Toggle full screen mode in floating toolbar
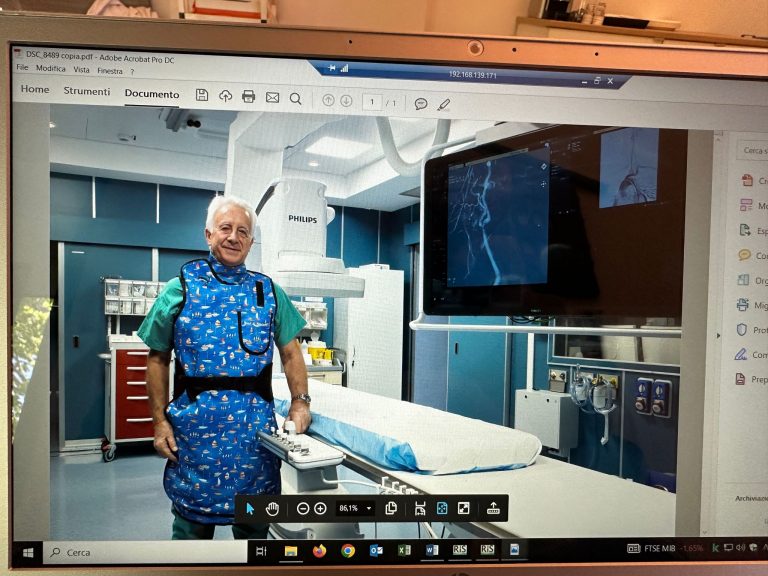The height and width of the screenshot is (576, 768). pos(464,508)
